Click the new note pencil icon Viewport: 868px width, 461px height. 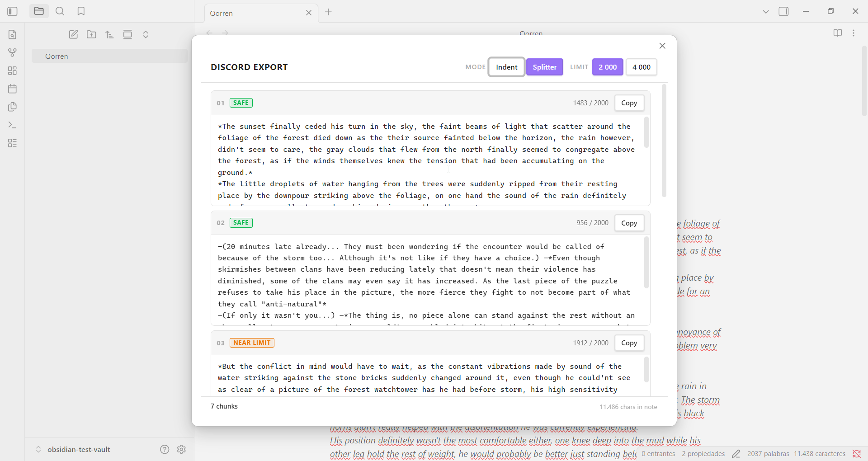point(73,34)
